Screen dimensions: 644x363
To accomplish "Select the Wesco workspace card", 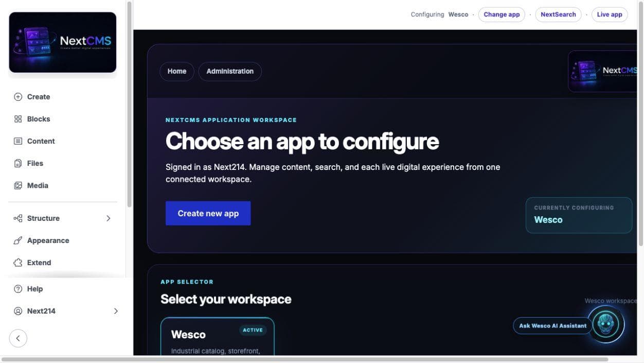I will click(x=218, y=336).
